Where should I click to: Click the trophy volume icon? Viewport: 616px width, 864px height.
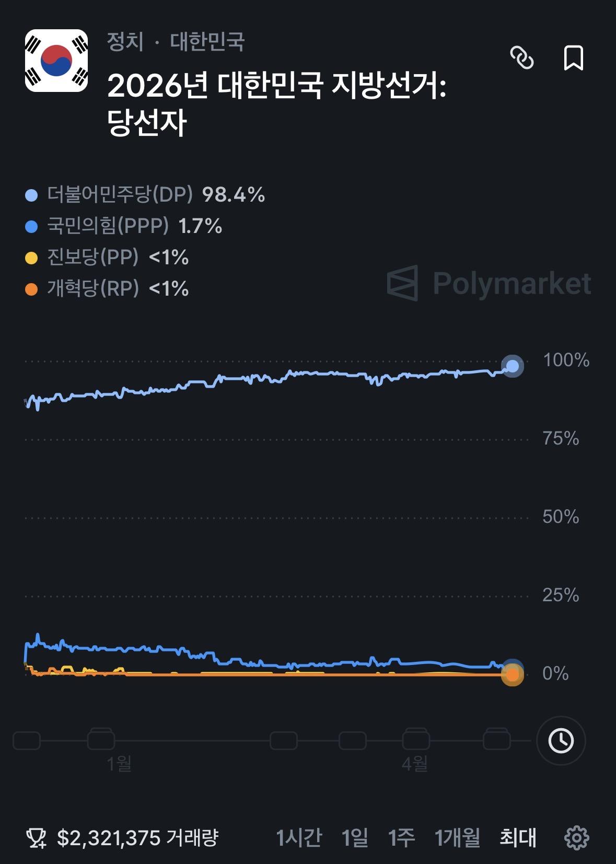[x=36, y=838]
